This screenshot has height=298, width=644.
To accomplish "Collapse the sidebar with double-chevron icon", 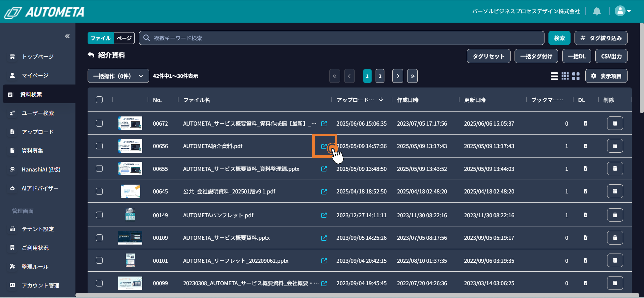I will click(67, 36).
